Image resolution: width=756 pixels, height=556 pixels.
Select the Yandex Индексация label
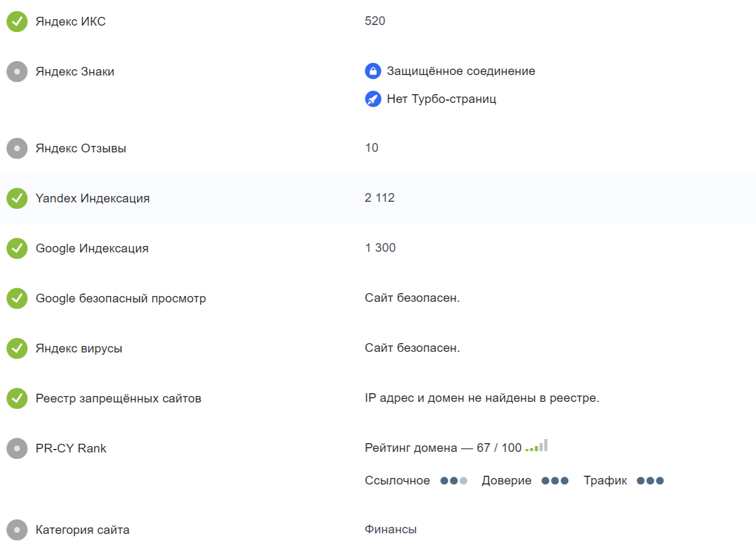click(x=92, y=198)
